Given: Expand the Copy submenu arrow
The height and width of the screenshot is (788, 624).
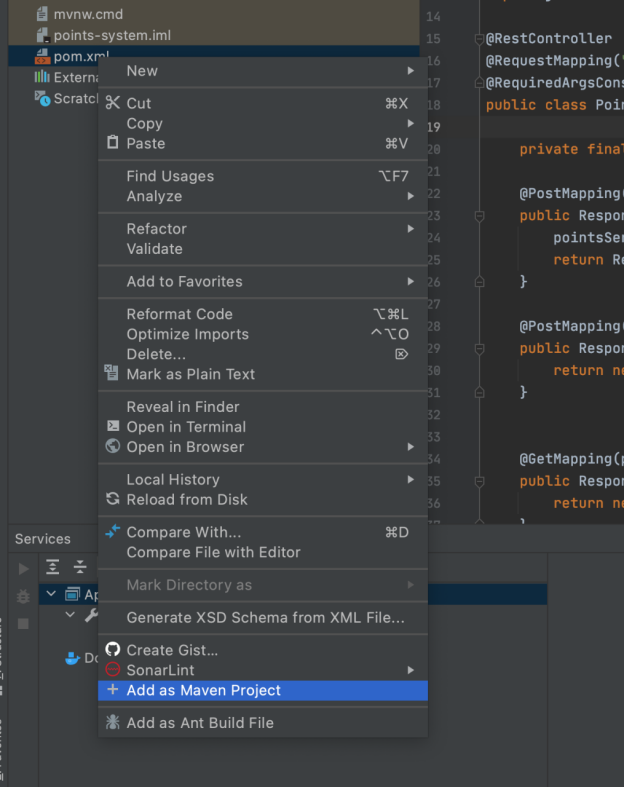Looking at the screenshot, I should pos(410,123).
